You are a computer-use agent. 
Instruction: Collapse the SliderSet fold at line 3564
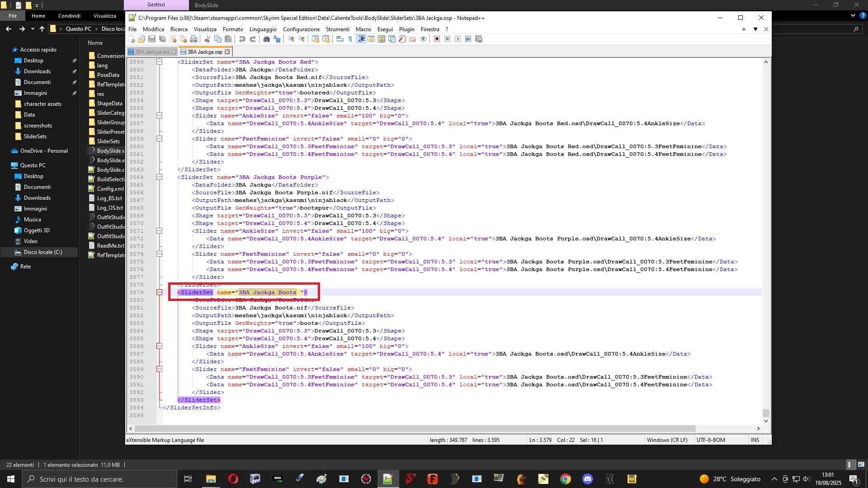[159, 177]
